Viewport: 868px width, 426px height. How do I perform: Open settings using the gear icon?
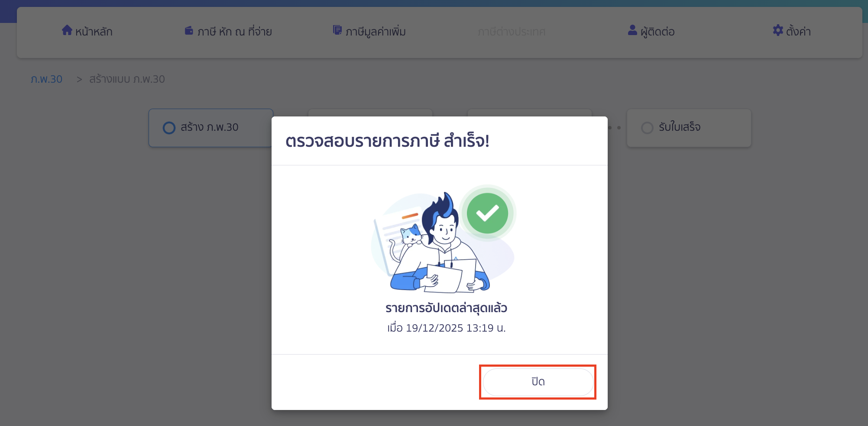point(777,30)
